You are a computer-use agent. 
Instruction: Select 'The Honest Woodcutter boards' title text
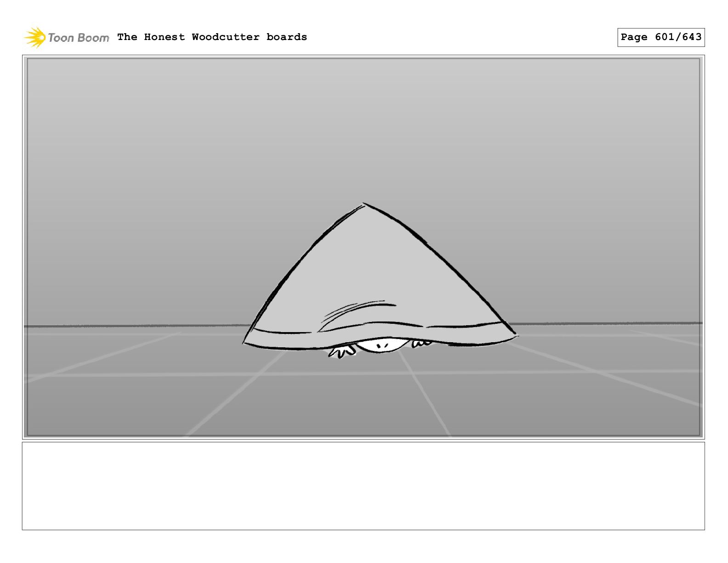coord(212,37)
